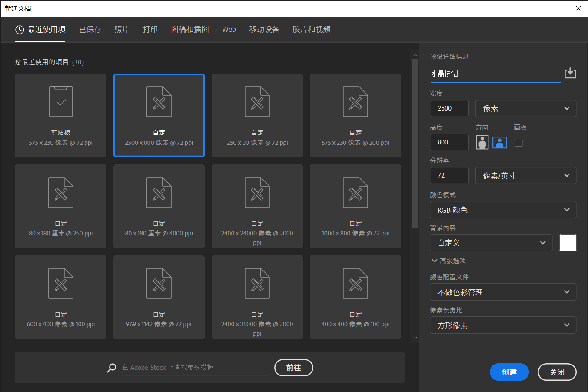Click the 关闭 button

[x=557, y=372]
